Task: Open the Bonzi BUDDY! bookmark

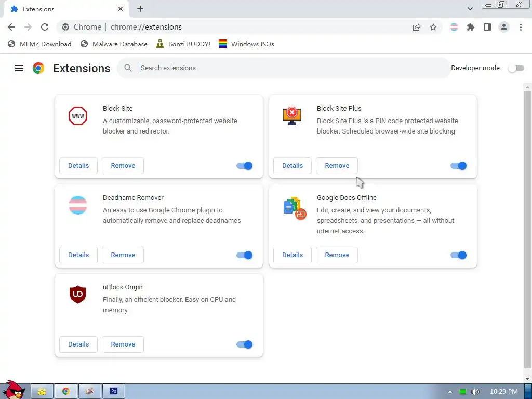Action: pyautogui.click(x=183, y=44)
